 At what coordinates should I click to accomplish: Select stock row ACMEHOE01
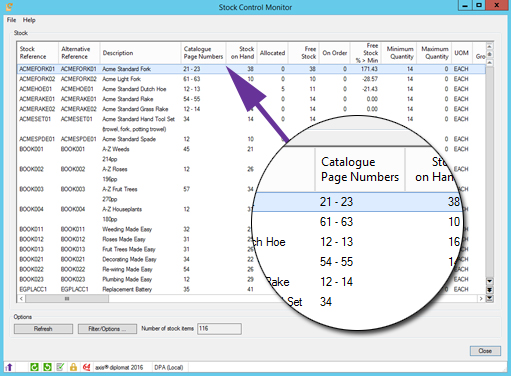coord(251,89)
